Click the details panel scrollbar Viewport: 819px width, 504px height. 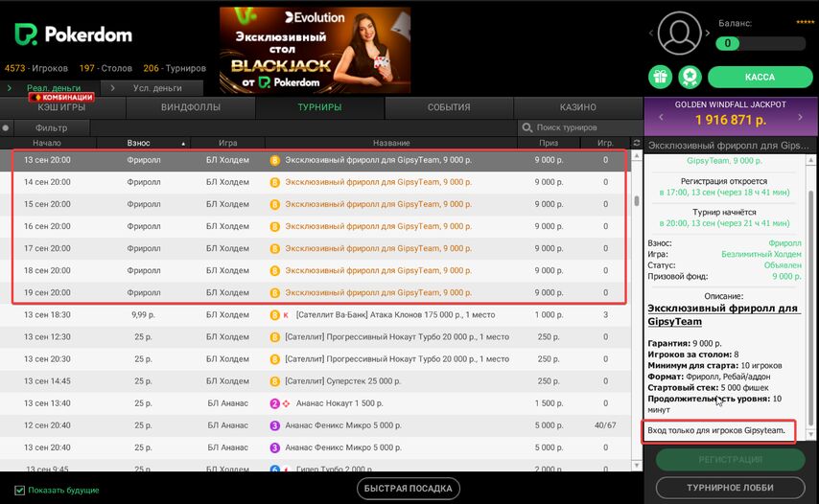(x=810, y=308)
